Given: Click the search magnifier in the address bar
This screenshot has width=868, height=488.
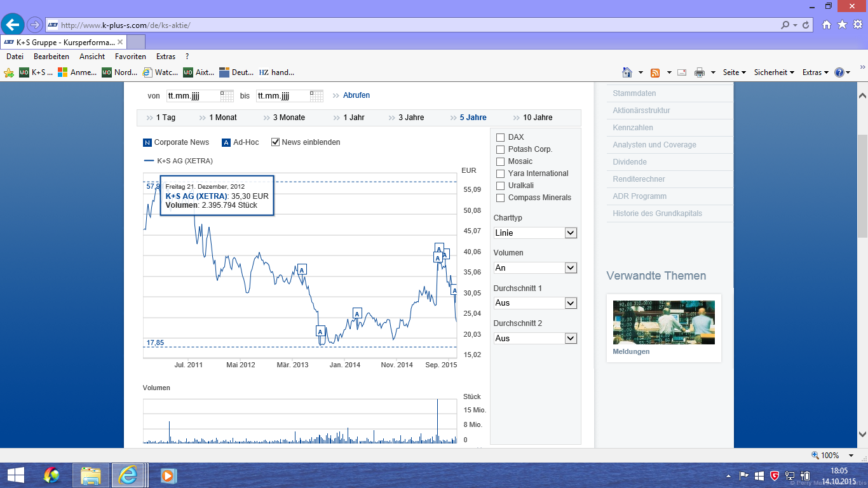Looking at the screenshot, I should (785, 25).
